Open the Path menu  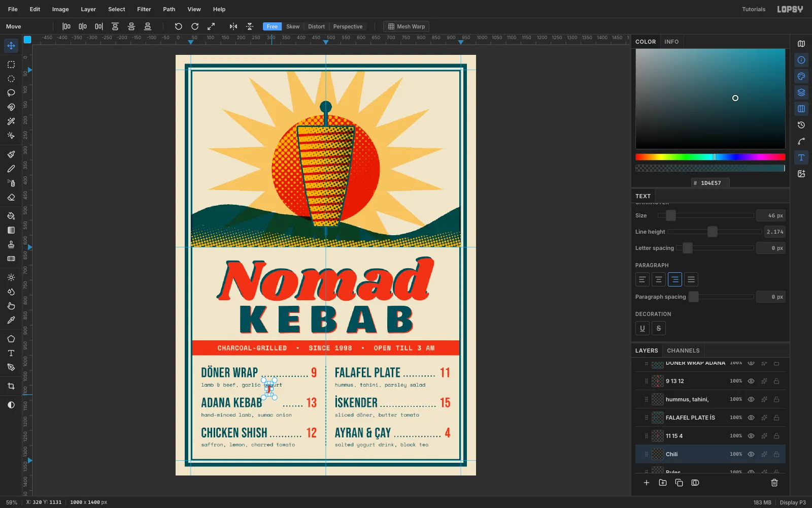[169, 9]
